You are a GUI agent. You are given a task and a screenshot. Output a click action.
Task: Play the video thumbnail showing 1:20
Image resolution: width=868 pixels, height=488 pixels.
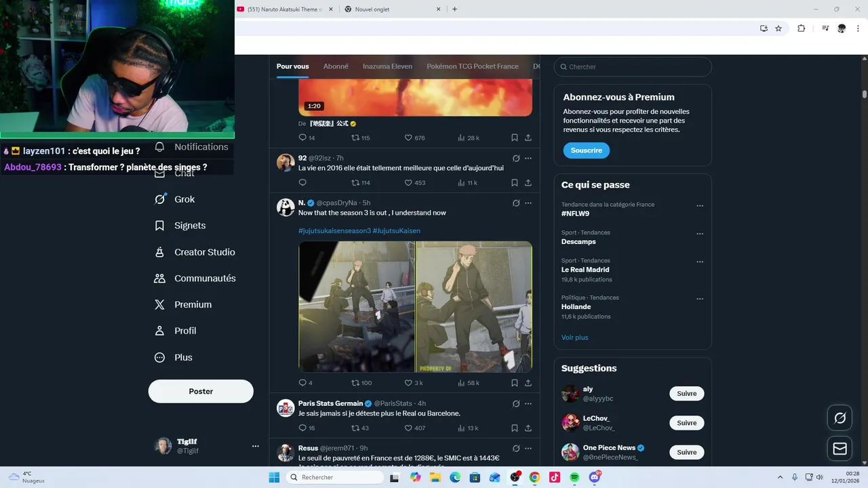pyautogui.click(x=415, y=98)
